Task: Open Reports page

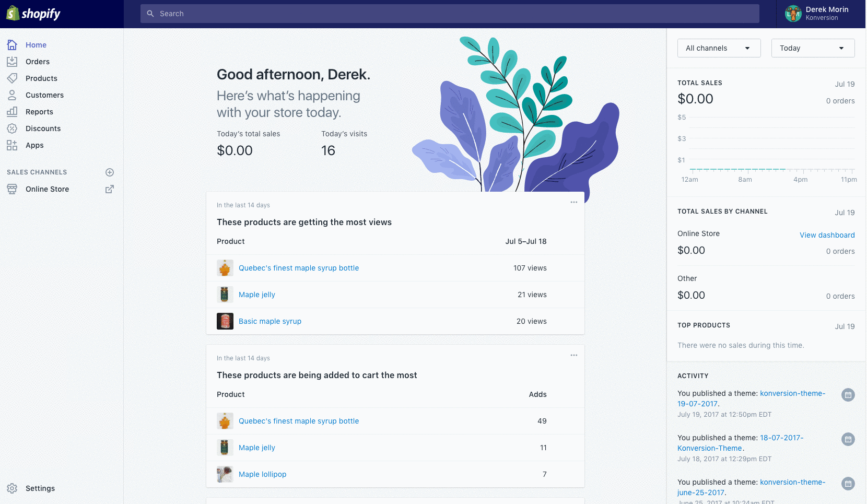Action: click(x=39, y=112)
